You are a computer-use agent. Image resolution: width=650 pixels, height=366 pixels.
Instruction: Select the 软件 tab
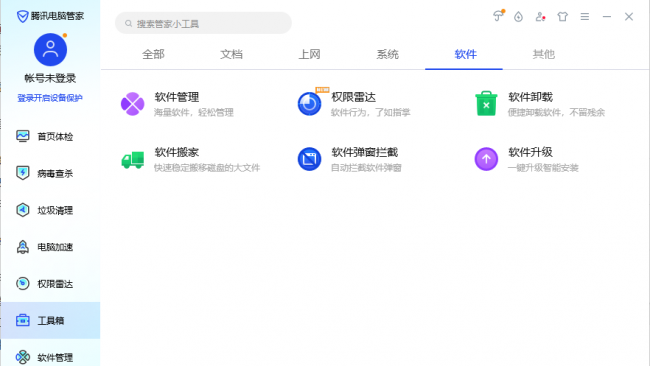[465, 54]
